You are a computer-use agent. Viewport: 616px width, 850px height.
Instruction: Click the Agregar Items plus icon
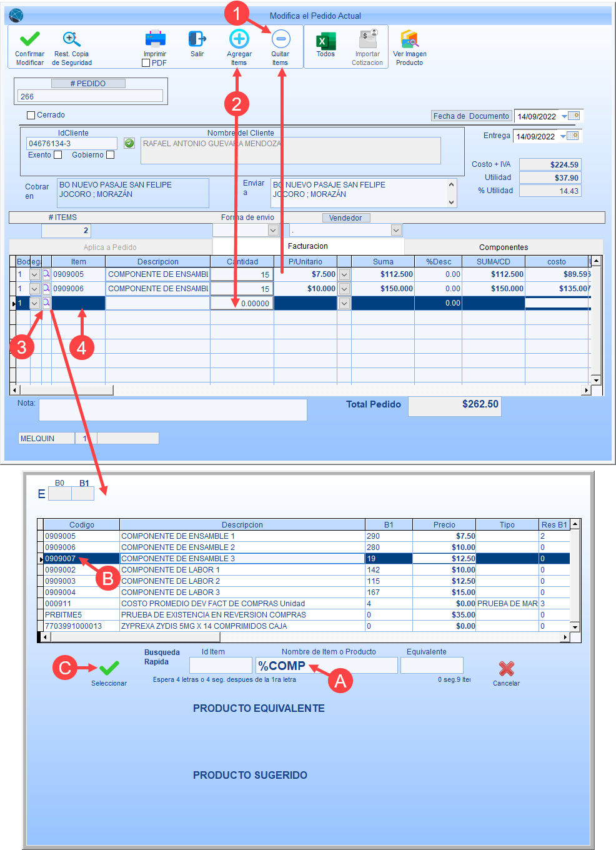pos(239,39)
